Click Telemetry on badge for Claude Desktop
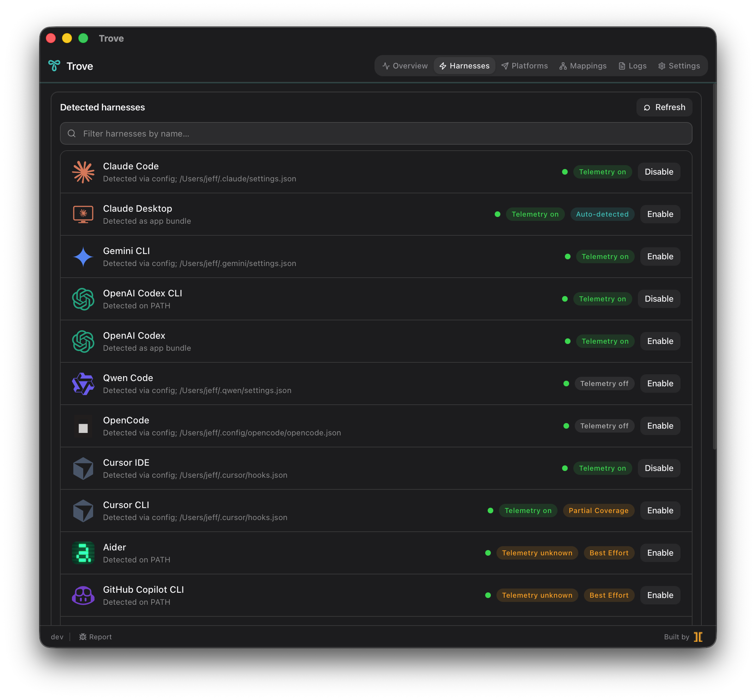756x700 pixels. [x=535, y=215]
